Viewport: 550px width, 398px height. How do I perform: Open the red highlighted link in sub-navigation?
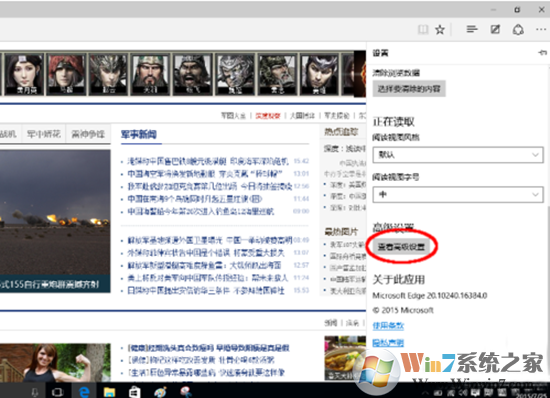pyautogui.click(x=268, y=116)
